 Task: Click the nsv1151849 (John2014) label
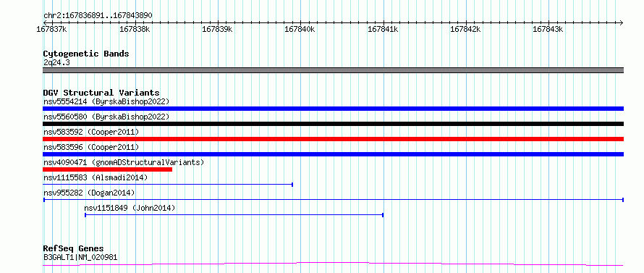[130, 208]
